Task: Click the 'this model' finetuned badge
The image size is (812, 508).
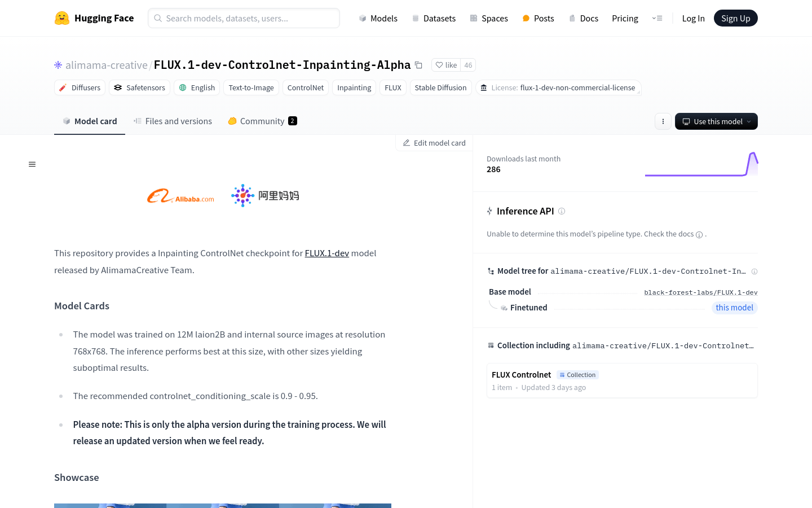Action: pos(734,308)
